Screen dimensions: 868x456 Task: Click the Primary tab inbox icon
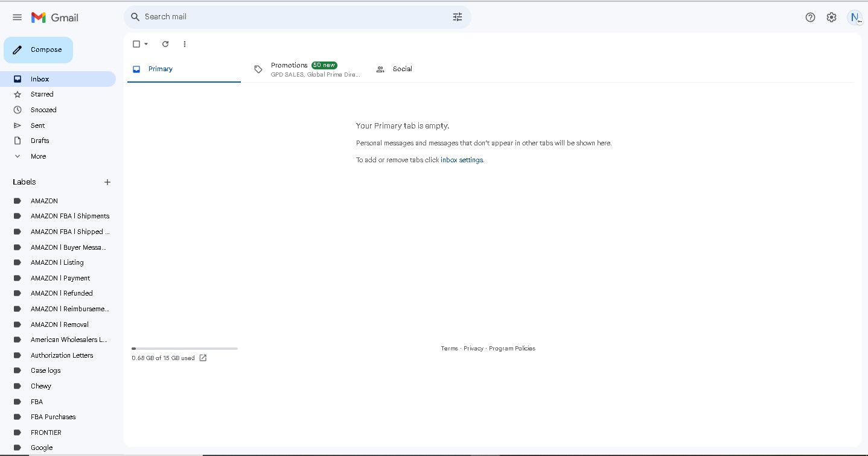(136, 69)
